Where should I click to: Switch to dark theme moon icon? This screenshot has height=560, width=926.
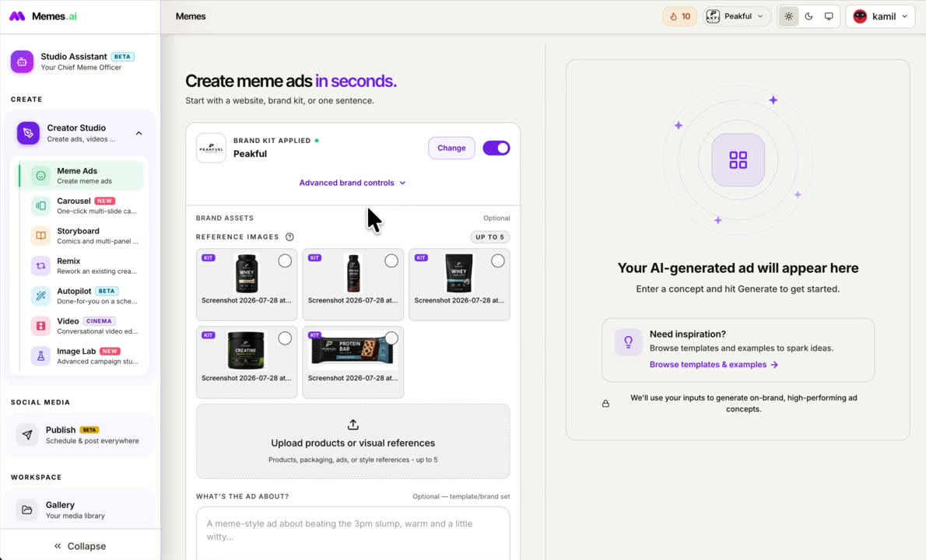[x=808, y=16]
